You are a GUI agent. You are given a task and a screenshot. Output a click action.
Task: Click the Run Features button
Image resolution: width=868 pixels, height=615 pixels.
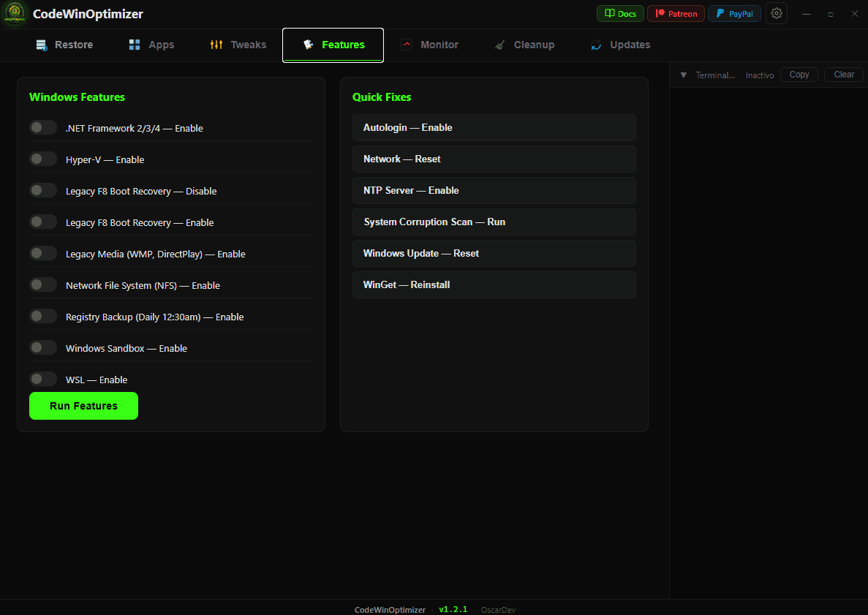click(x=83, y=406)
